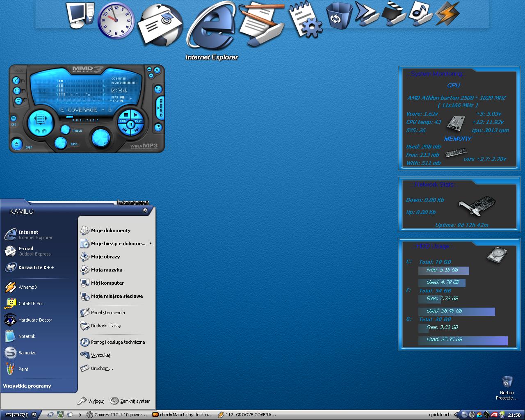
Task: Pause the track in Winamp
Action: click(130, 124)
